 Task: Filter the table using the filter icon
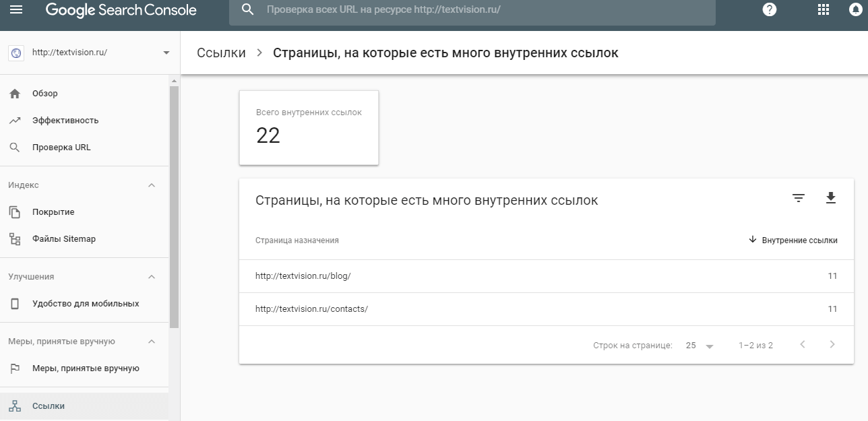798,198
